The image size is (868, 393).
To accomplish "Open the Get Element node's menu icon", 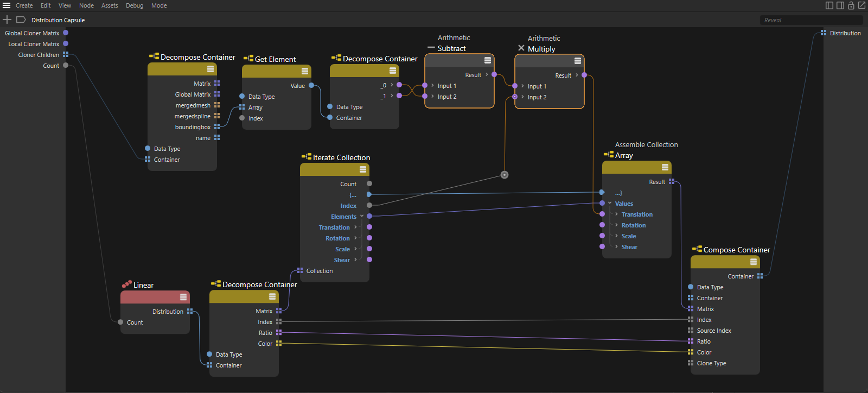I will [305, 71].
